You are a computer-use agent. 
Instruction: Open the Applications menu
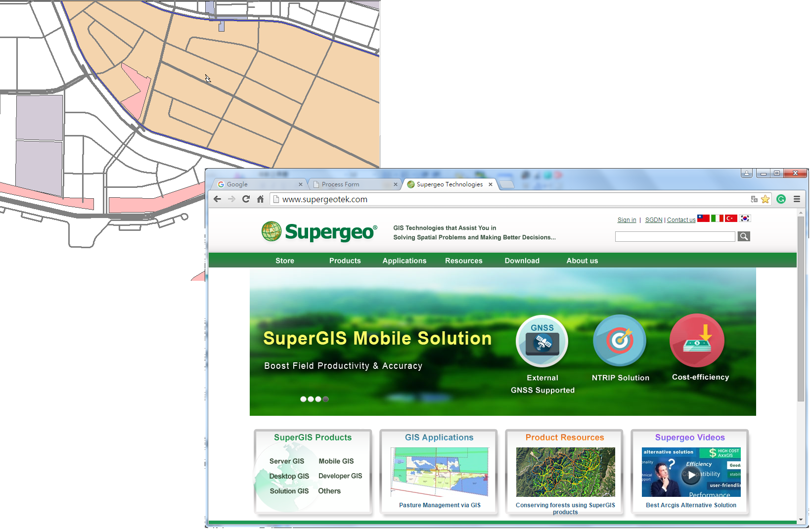pos(405,261)
